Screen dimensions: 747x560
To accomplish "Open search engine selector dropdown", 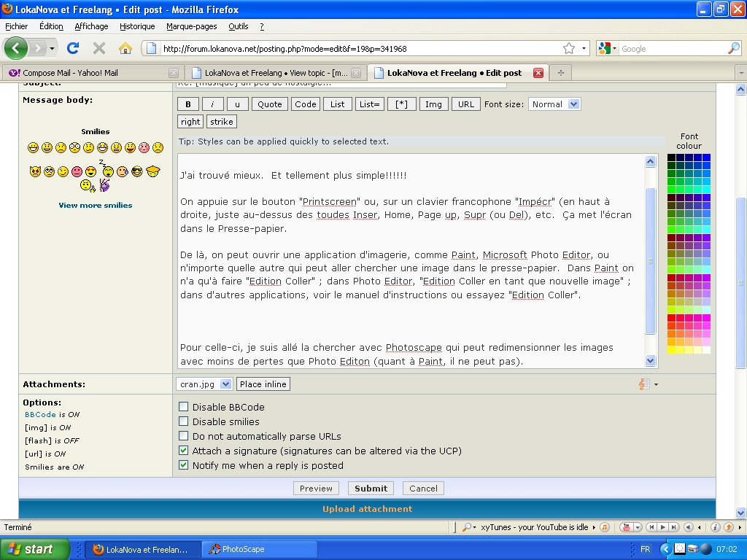I will (607, 48).
